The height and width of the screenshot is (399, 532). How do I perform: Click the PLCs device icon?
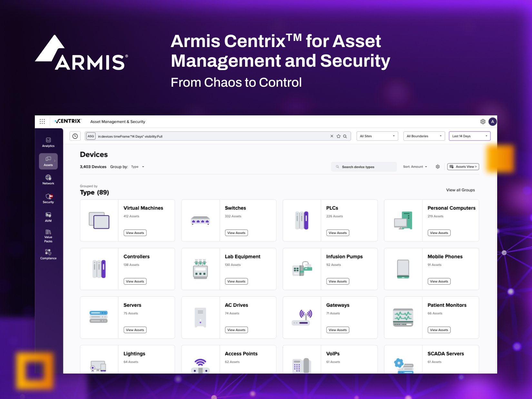[302, 220]
